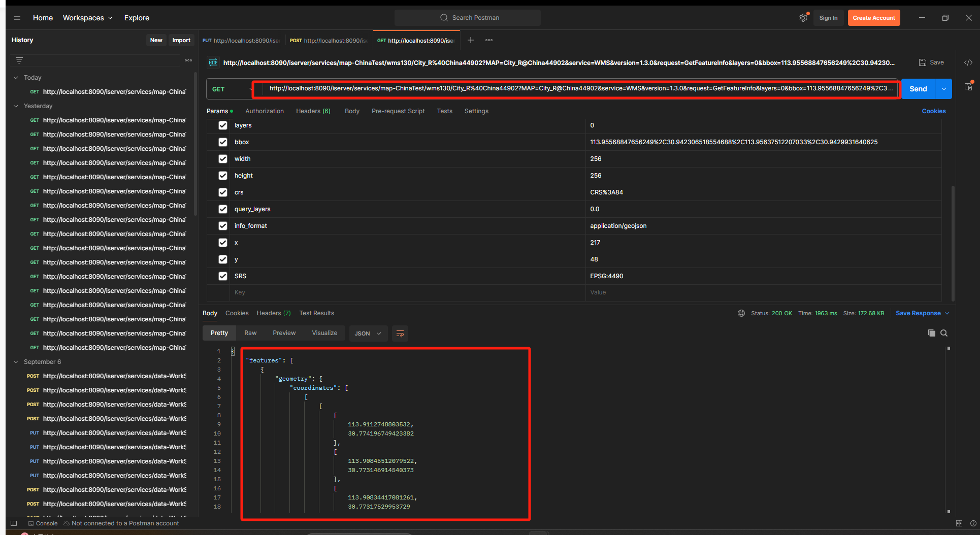Switch to the Authorization tab

pyautogui.click(x=265, y=111)
